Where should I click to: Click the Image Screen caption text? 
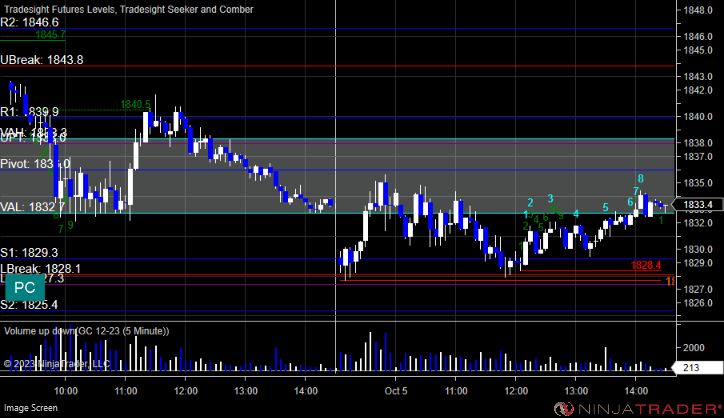(31, 408)
